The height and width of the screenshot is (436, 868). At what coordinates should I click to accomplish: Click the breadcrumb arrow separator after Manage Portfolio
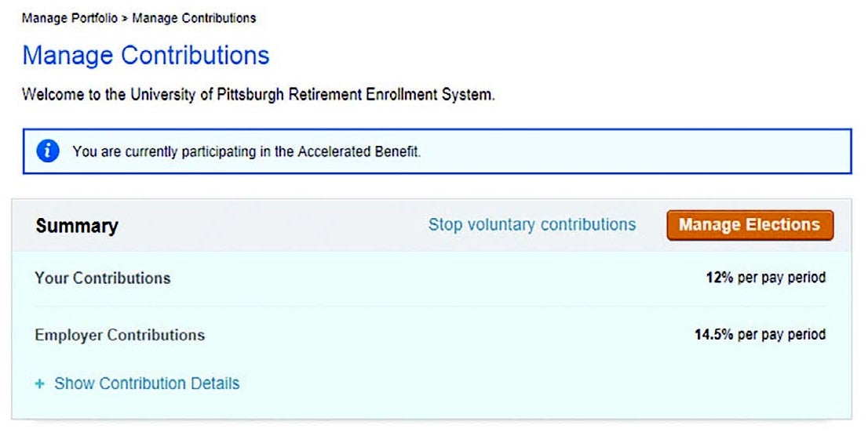click(x=125, y=18)
